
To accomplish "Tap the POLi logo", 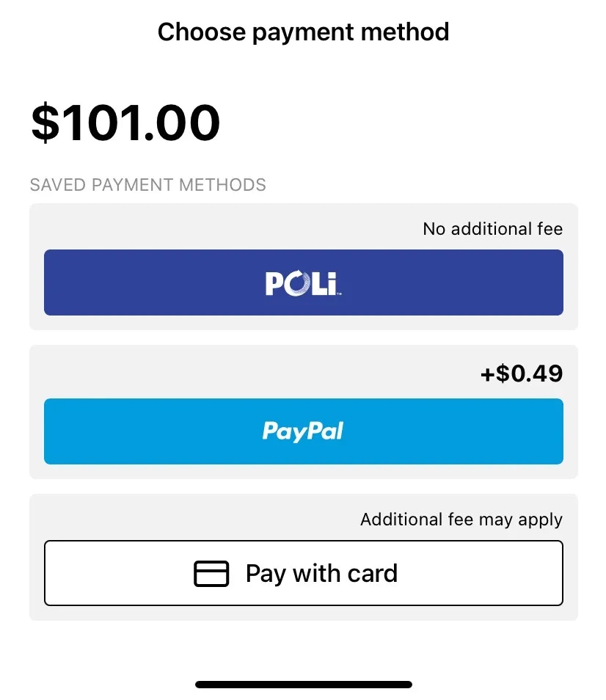I will [304, 283].
